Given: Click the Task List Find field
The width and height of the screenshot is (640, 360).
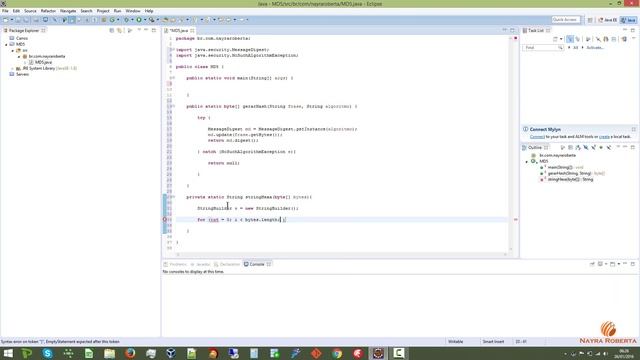Looking at the screenshot, I should pyautogui.click(x=542, y=48).
